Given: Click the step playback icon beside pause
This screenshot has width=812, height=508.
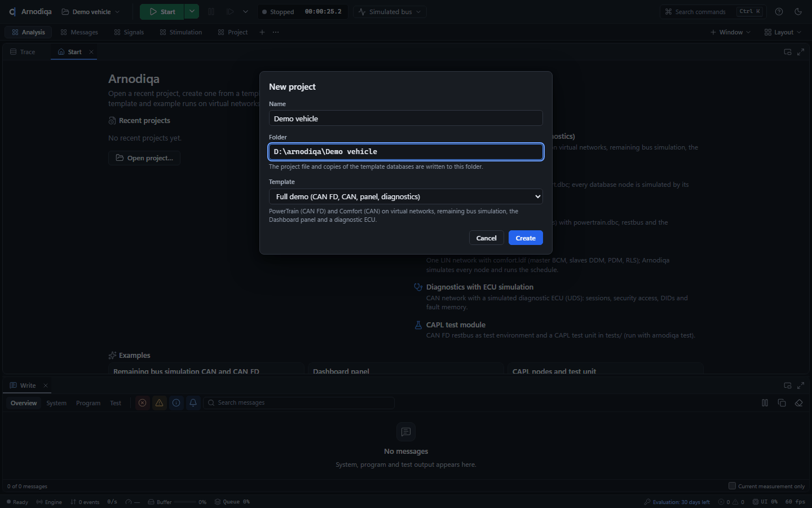Looking at the screenshot, I should 230,12.
